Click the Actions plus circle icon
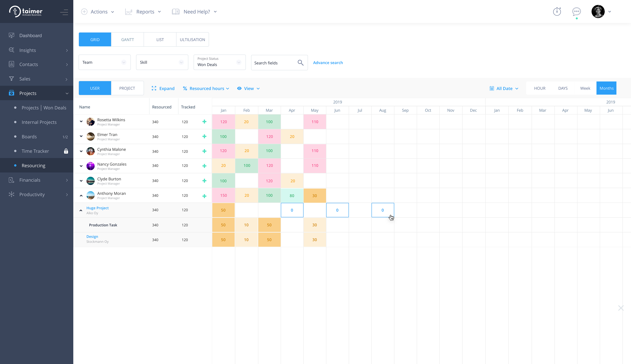631x364 pixels. (84, 11)
